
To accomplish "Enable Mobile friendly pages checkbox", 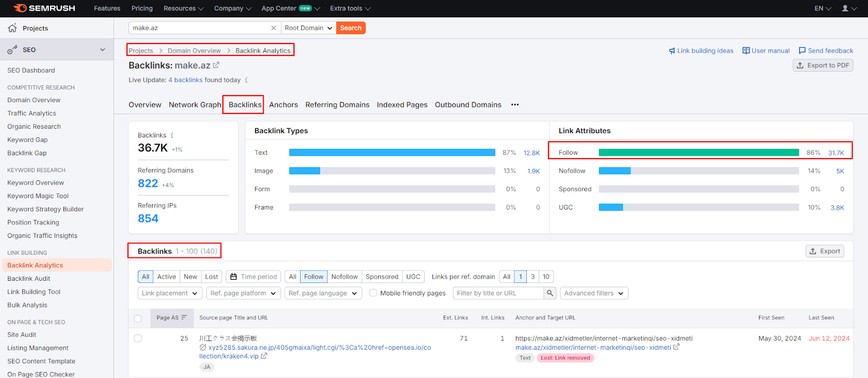I will click(373, 293).
